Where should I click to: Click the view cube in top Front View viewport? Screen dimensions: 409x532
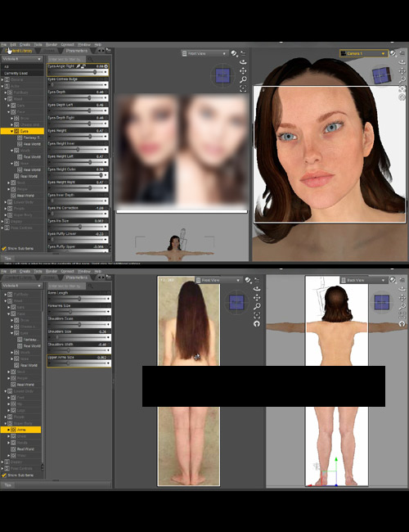(222, 75)
